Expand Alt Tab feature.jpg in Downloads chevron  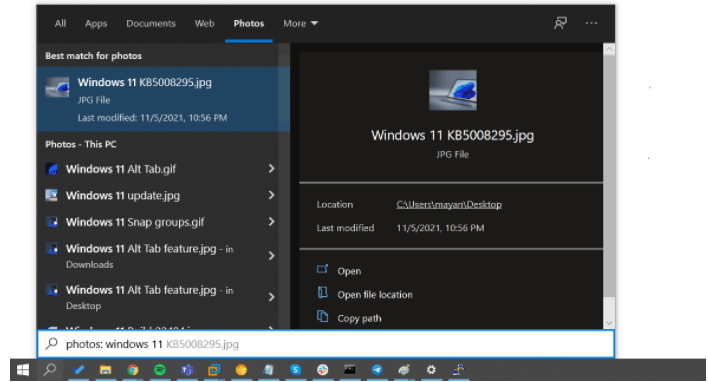coord(271,256)
